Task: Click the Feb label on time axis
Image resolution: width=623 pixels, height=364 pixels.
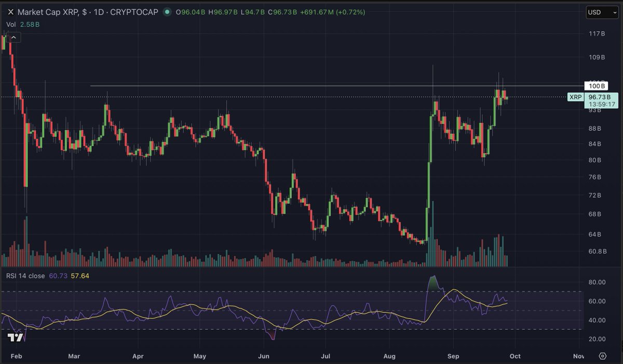Action: (16, 356)
